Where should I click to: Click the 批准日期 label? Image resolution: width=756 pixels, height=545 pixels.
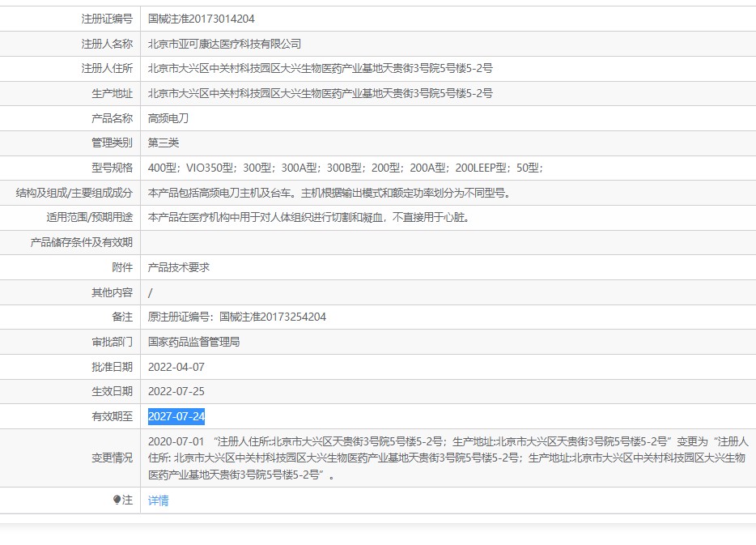click(113, 367)
